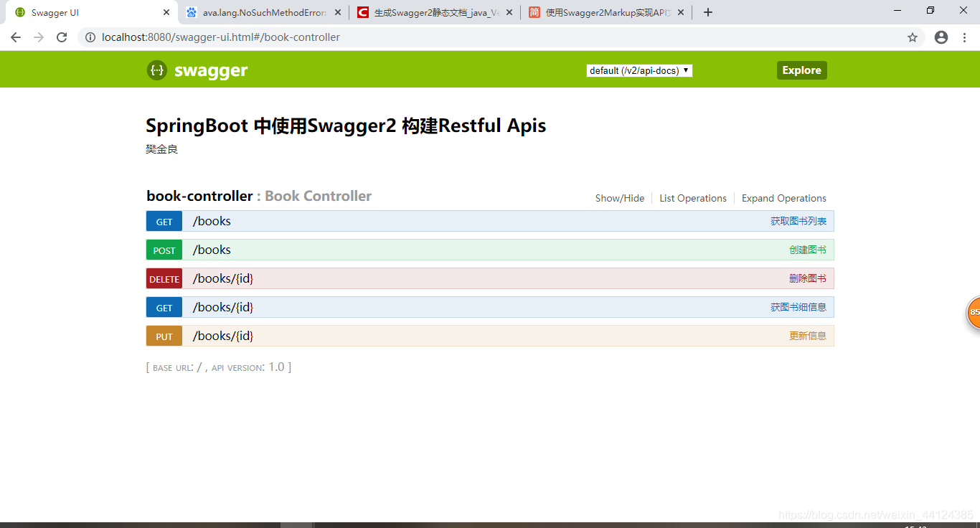
Task: Click 获图书细信息 description
Action: pos(798,307)
